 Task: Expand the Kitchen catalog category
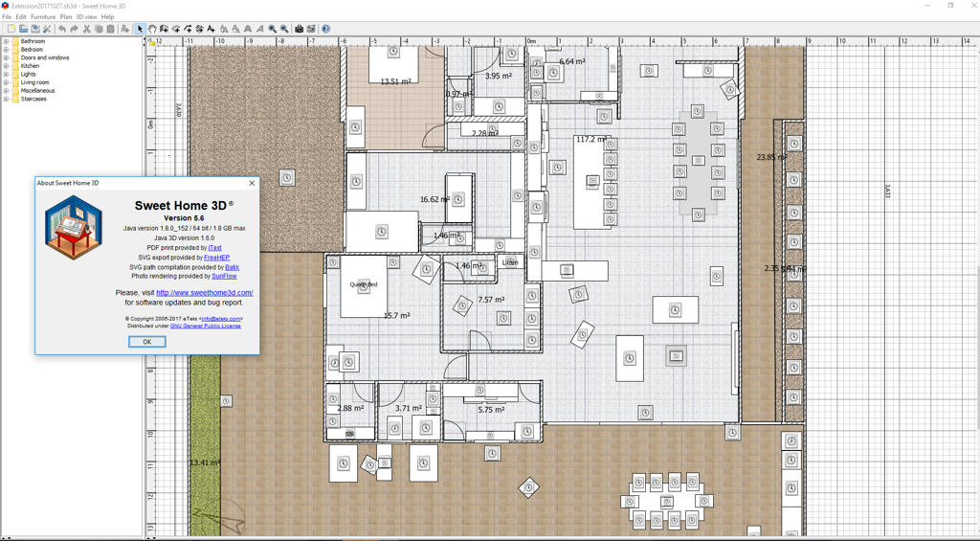coord(6,66)
